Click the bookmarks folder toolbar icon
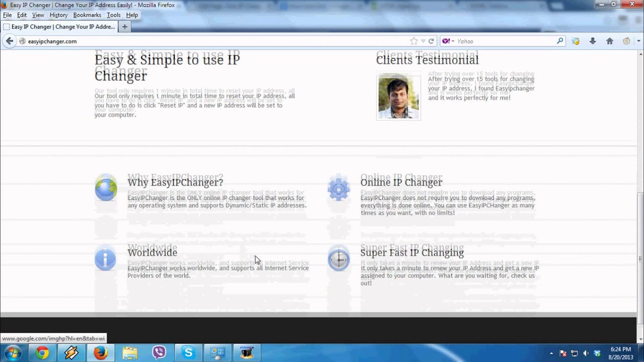The height and width of the screenshot is (362, 644). pyautogui.click(x=576, y=41)
